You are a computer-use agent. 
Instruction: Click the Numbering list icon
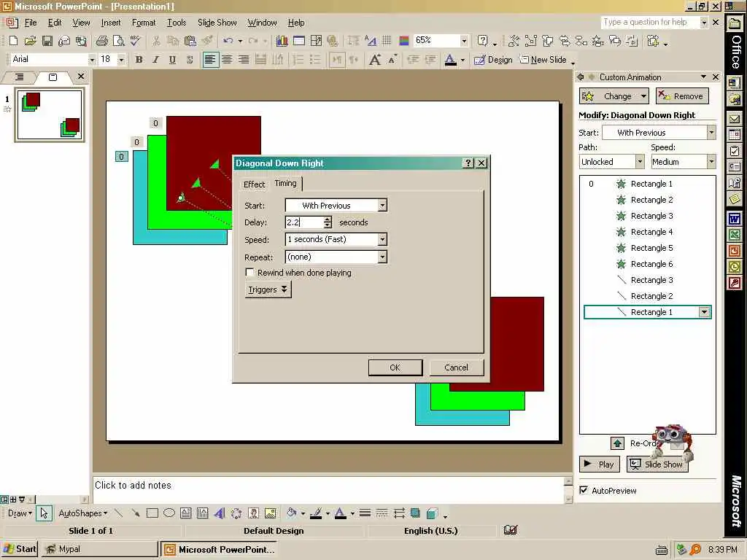(298, 60)
